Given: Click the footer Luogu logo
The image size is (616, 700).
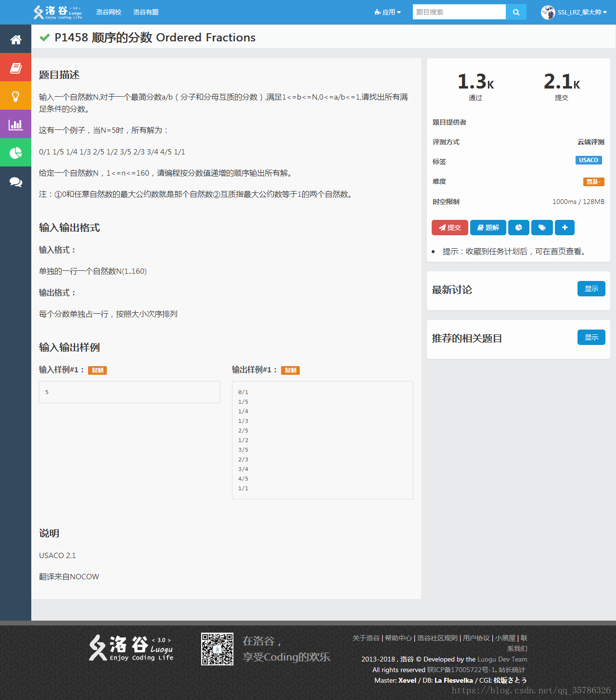Looking at the screenshot, I should point(131,648).
